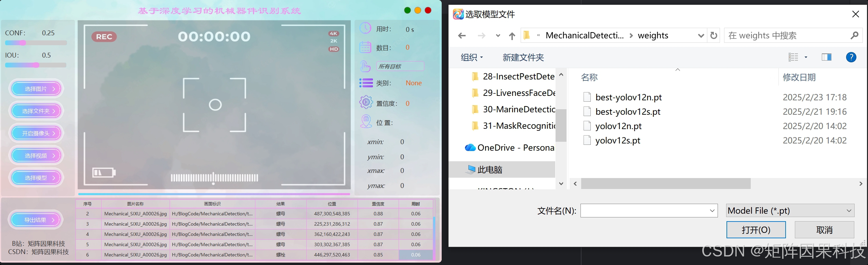The height and width of the screenshot is (265, 868).
Task: Select the 29-LivenessFaceDe folder
Action: 513,93
